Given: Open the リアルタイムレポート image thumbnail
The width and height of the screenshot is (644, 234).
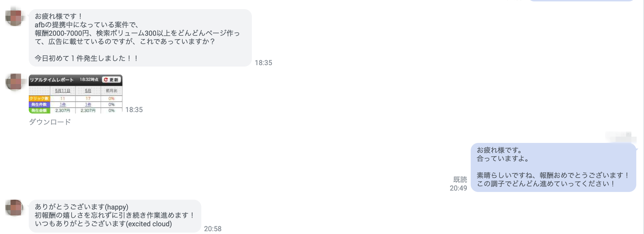Looking at the screenshot, I should point(75,94).
